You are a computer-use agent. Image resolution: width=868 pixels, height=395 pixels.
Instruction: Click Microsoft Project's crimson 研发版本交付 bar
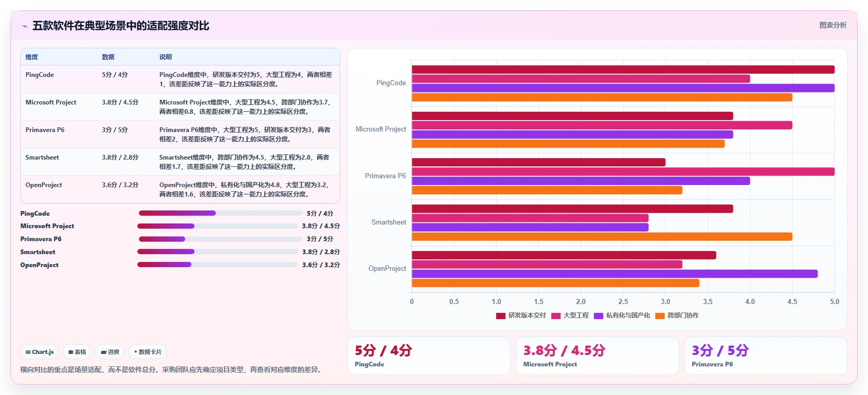coord(572,116)
